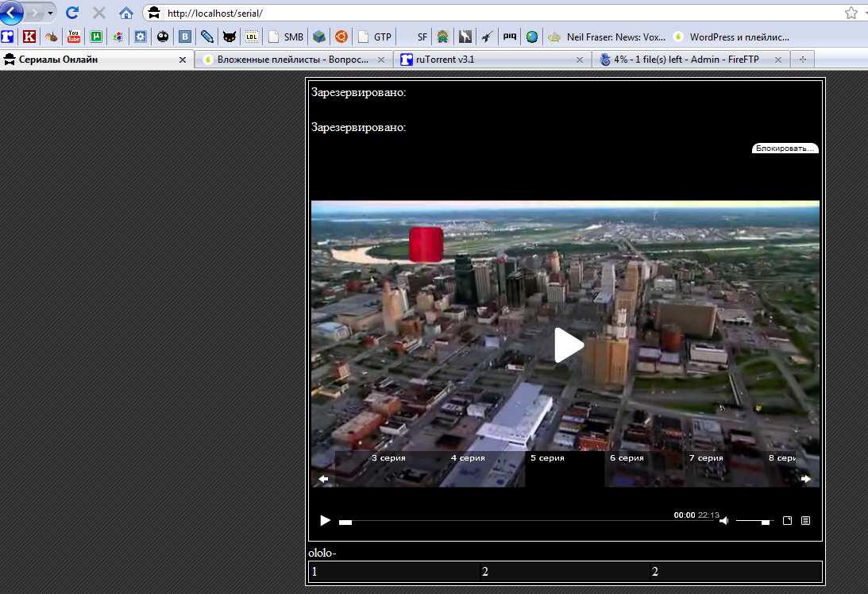Click the bookmark star in address bar
The height and width of the screenshot is (594, 868).
[851, 13]
